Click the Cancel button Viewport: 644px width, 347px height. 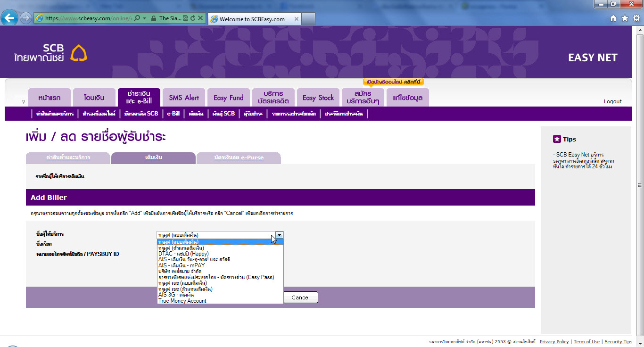pyautogui.click(x=301, y=297)
